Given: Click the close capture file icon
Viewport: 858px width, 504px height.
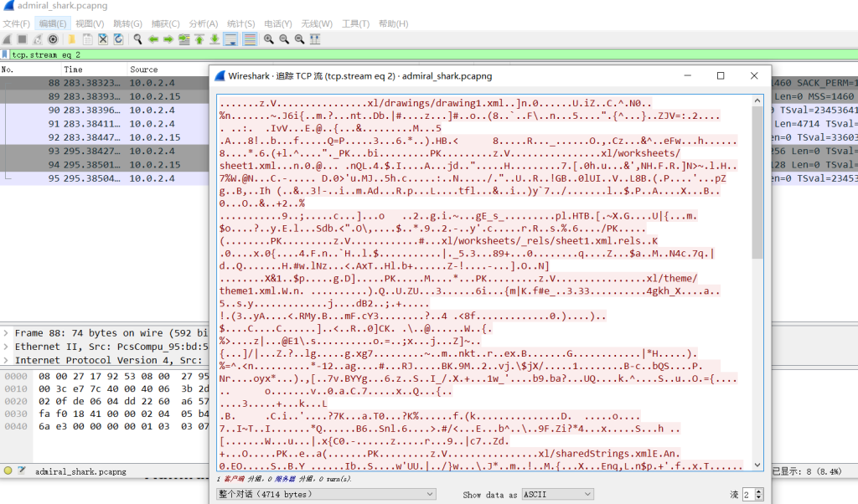Looking at the screenshot, I should [x=103, y=39].
